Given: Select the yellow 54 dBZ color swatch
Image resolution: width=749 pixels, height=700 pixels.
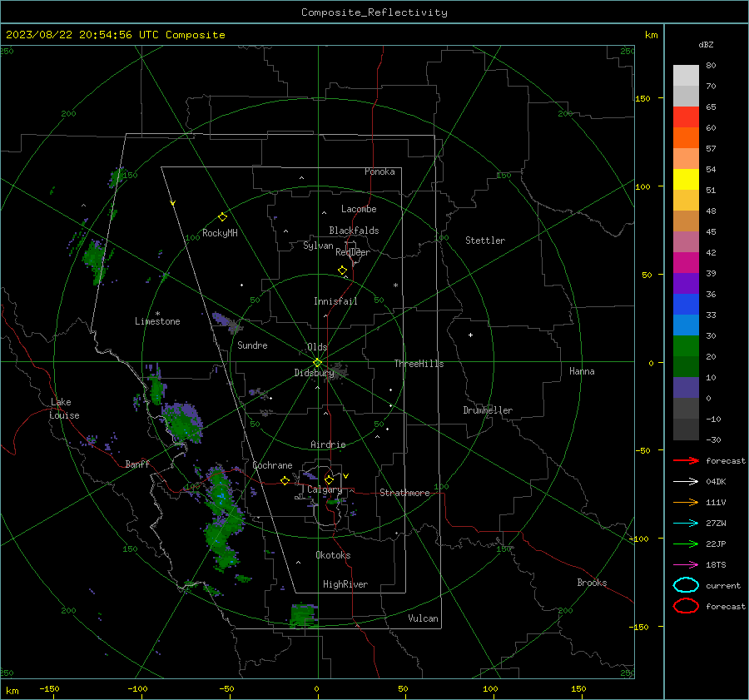Looking at the screenshot, I should point(686,179).
